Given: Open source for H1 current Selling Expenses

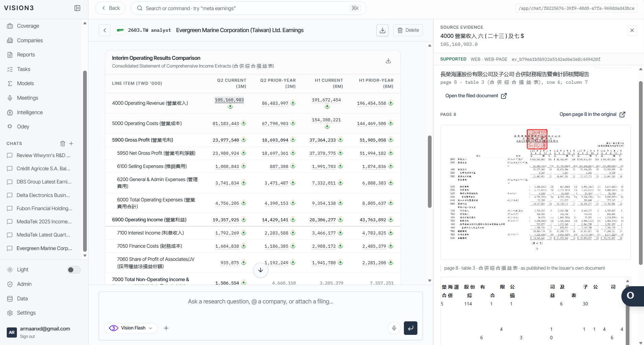Looking at the screenshot, I should [x=340, y=166].
